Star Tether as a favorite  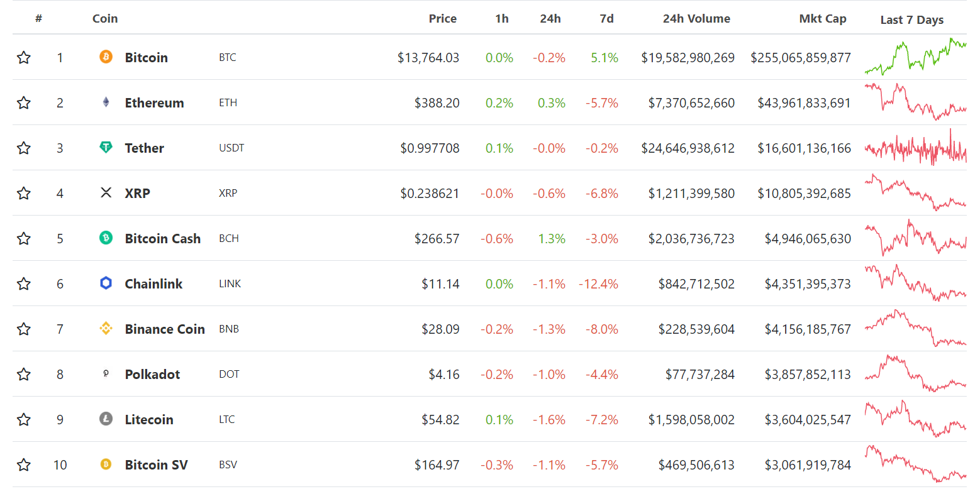24,148
